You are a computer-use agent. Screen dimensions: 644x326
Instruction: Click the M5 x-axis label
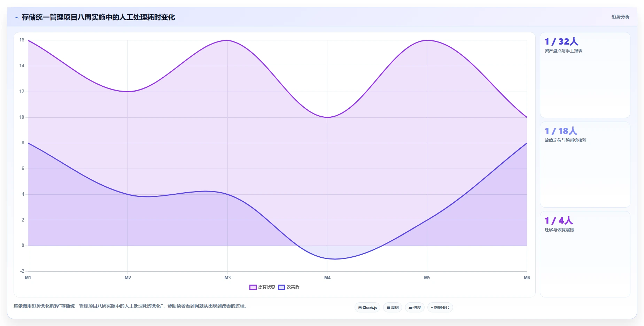pyautogui.click(x=427, y=278)
